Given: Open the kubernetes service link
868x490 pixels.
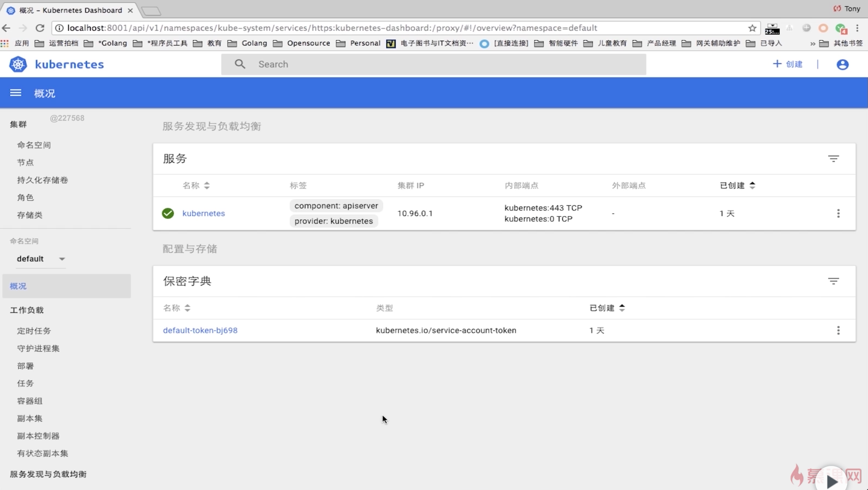Looking at the screenshot, I should pyautogui.click(x=203, y=213).
